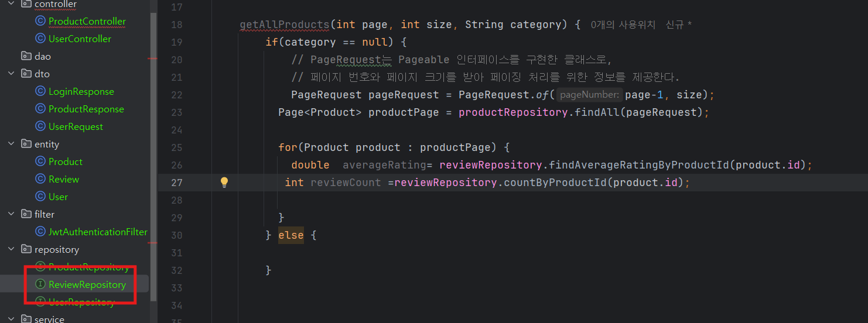The image size is (868, 323).
Task: Open ProductRepository in the project tree
Action: coord(89,267)
